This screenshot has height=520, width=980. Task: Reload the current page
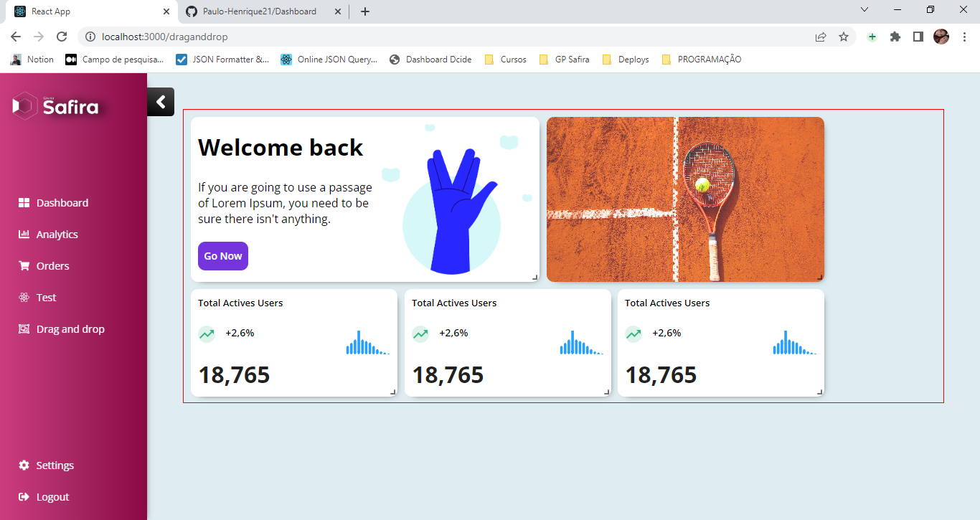coord(62,37)
